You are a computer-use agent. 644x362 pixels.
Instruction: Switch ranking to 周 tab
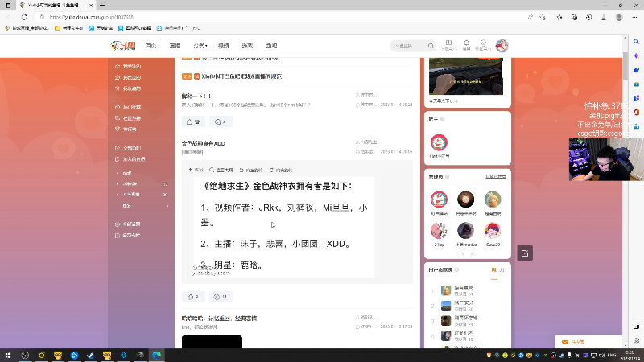click(493, 270)
